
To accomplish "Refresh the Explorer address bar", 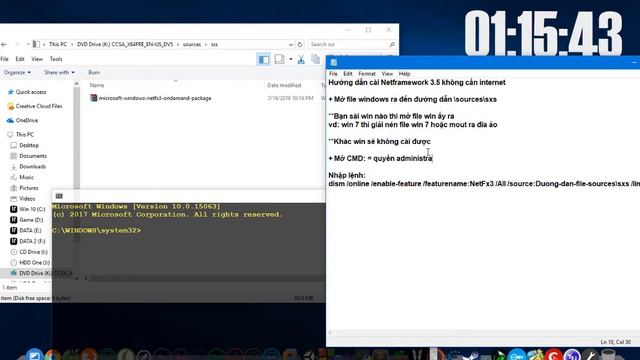I will click(x=300, y=44).
